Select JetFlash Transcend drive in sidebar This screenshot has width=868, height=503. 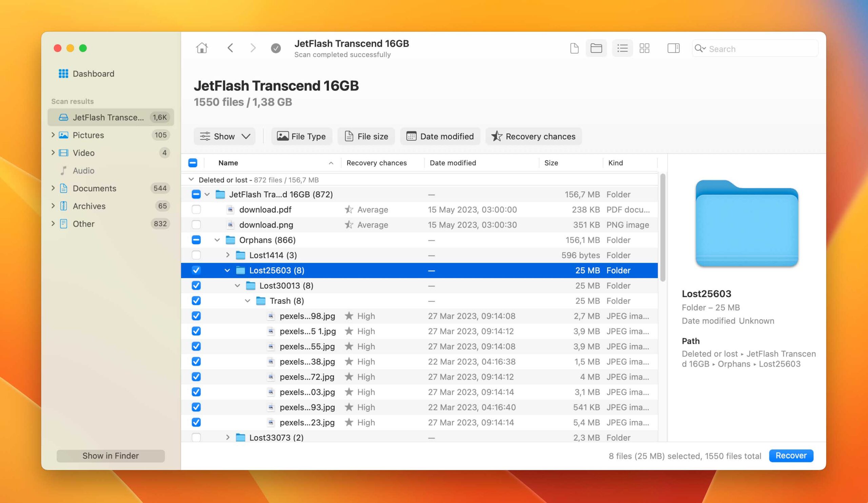tap(111, 117)
